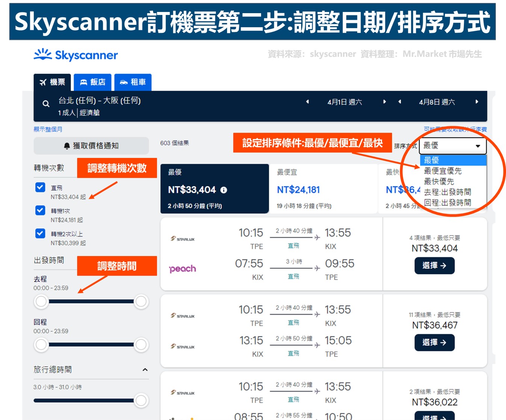Open the 排序方式 sort dropdown
This screenshot has width=506, height=420.
pyautogui.click(x=453, y=146)
